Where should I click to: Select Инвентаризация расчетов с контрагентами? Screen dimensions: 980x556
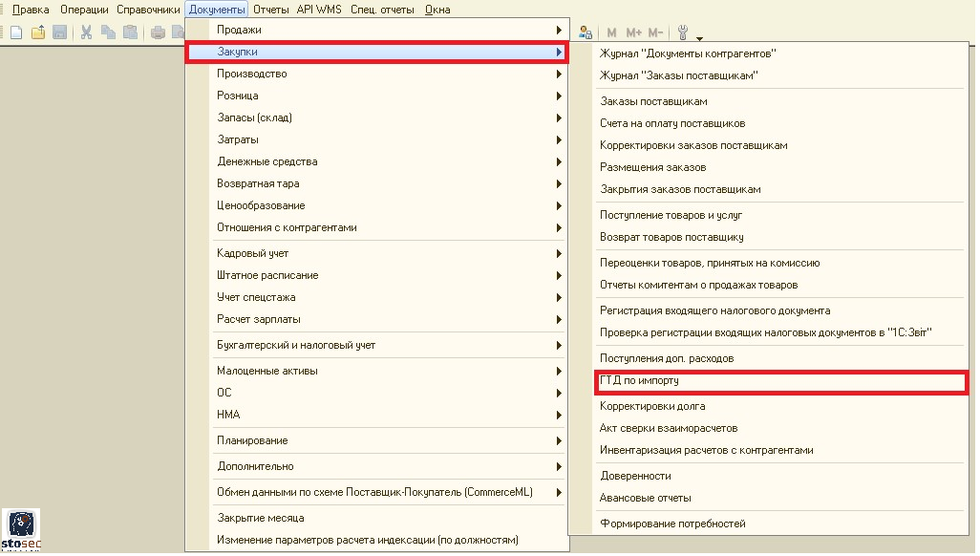pos(769,450)
